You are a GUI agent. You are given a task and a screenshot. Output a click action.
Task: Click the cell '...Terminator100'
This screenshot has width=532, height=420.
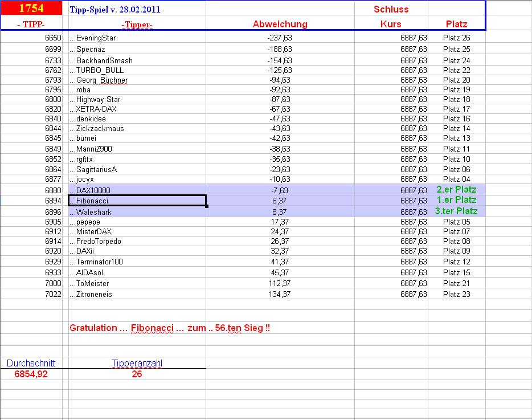(137, 262)
